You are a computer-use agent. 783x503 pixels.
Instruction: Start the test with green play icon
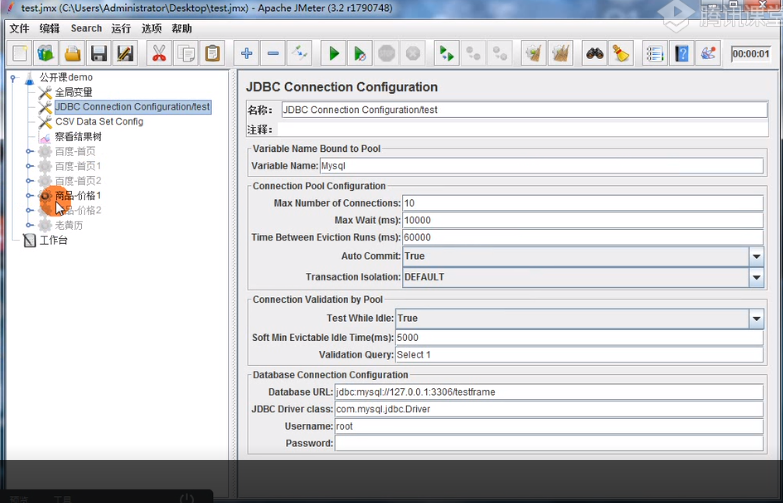pos(334,53)
